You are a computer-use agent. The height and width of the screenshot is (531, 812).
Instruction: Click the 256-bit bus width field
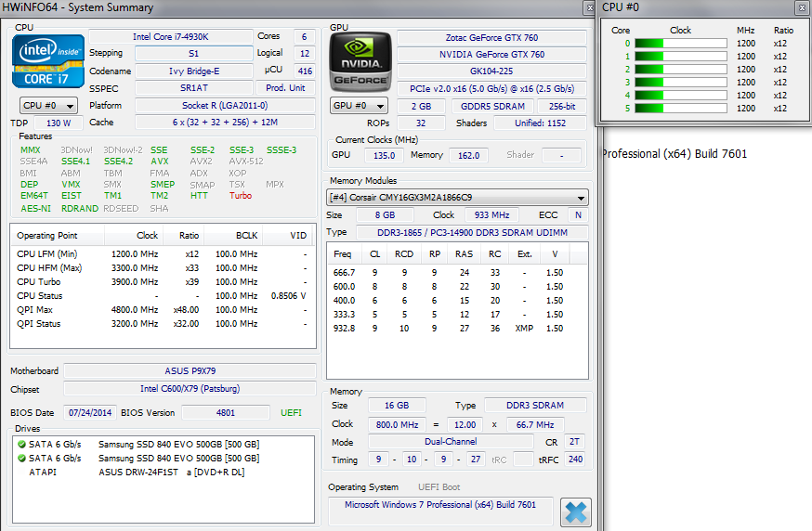(562, 106)
